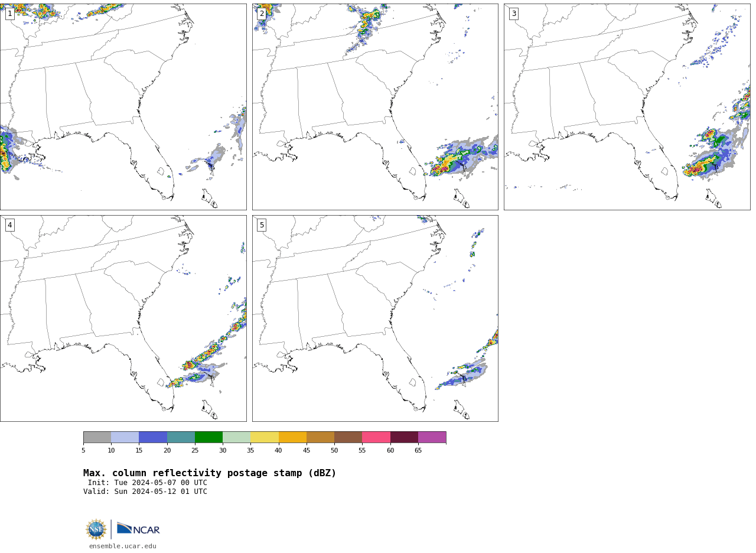Click the panel number label 5
The width and height of the screenshot is (756, 553).
pyautogui.click(x=262, y=225)
